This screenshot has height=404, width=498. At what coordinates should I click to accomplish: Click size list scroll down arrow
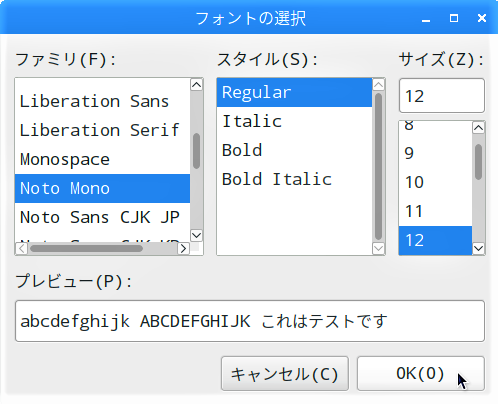point(479,248)
